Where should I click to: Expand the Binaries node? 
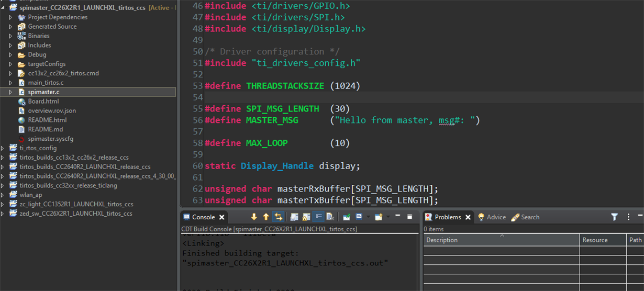(x=11, y=36)
